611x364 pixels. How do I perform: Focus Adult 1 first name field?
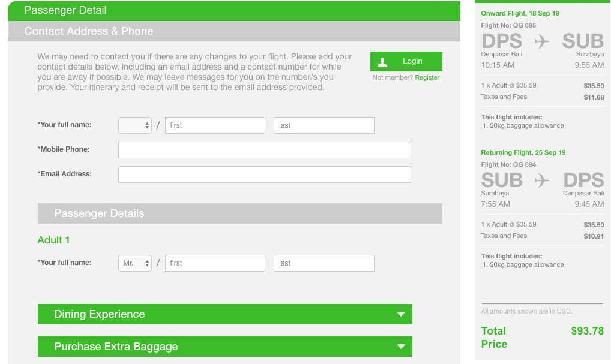pos(215,263)
